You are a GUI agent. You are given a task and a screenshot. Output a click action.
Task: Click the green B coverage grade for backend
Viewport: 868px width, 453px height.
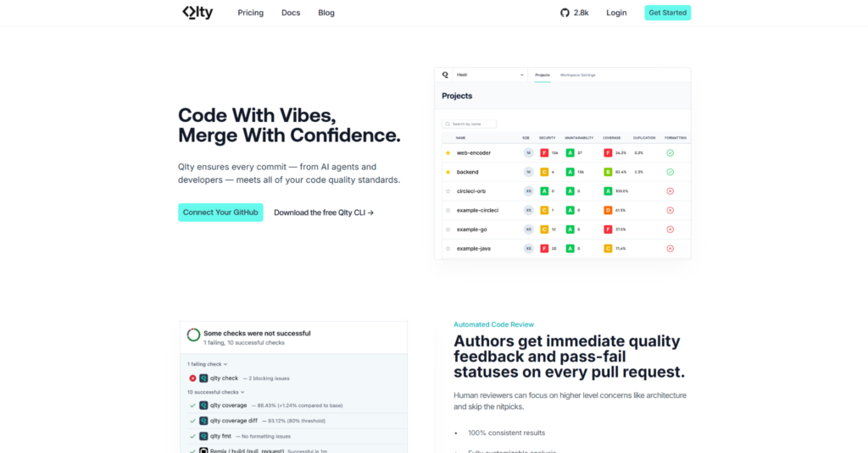click(x=608, y=172)
